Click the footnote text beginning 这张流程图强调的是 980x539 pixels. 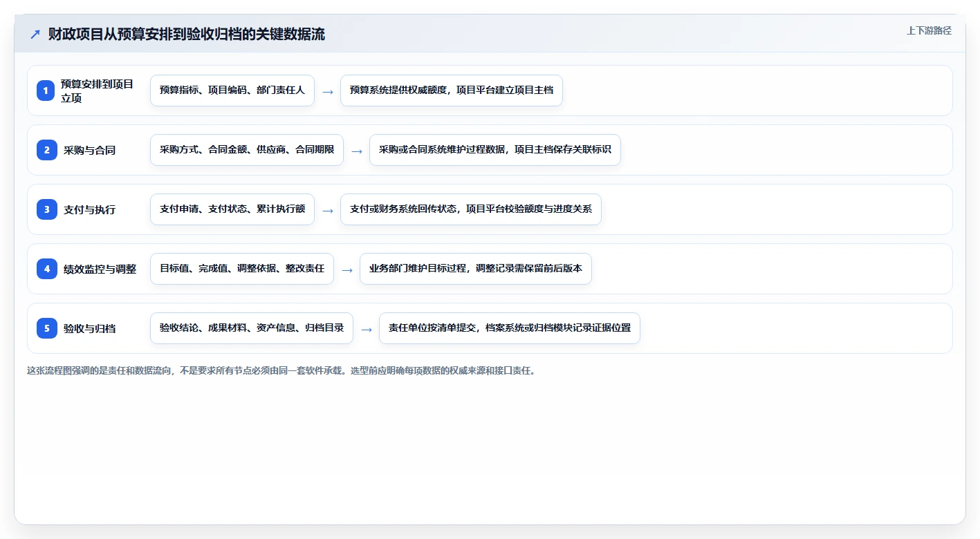point(281,370)
